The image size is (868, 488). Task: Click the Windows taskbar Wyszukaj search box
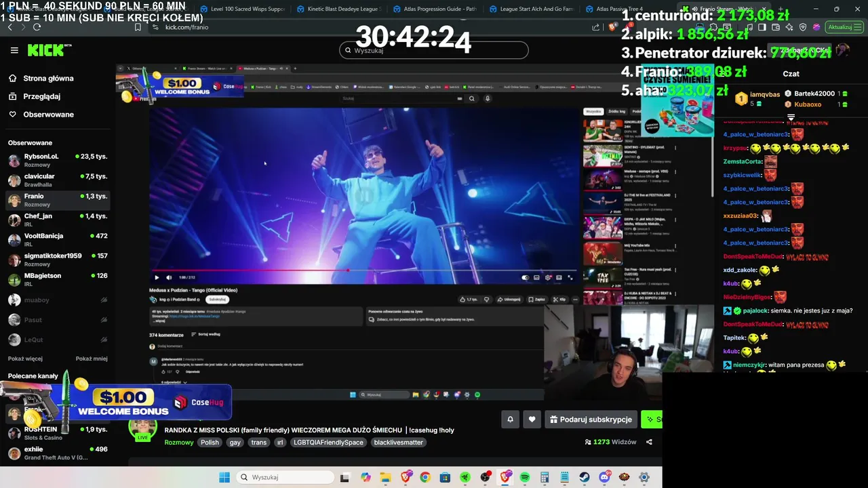pos(285,477)
